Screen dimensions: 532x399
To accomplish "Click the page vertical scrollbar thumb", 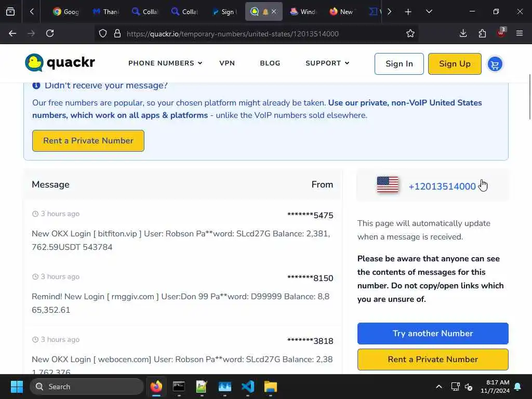I will 529,97.
